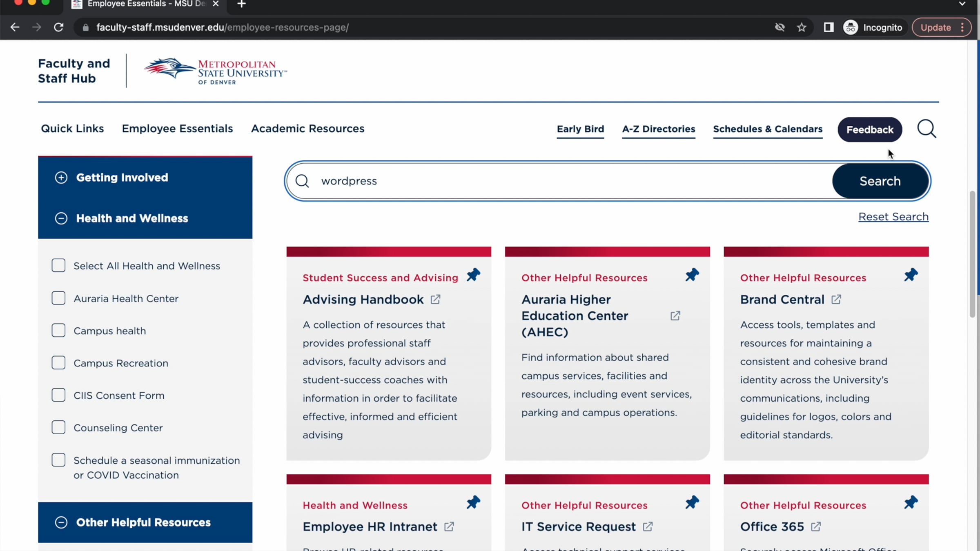This screenshot has width=980, height=551.
Task: Go forward in browser history
Action: [x=37, y=27]
